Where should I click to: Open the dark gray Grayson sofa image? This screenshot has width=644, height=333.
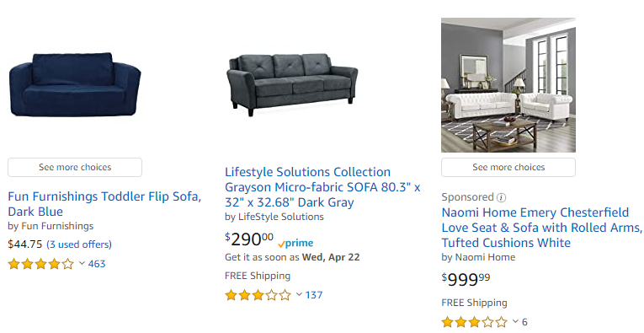click(292, 84)
